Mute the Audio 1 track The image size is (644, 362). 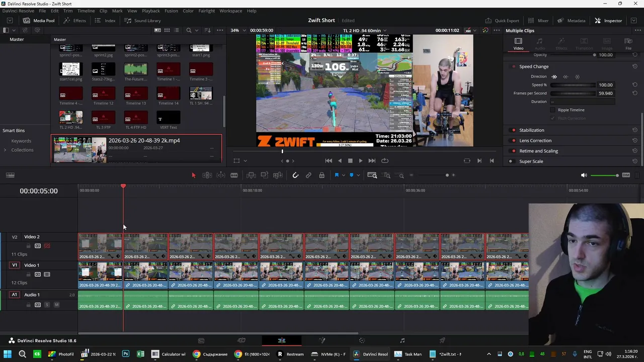pos(56,305)
